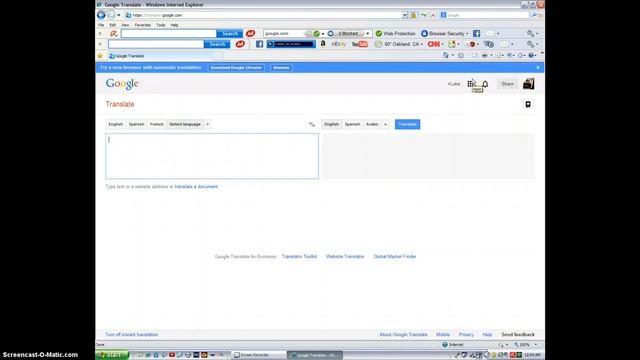Image resolution: width=640 pixels, height=360 pixels.
Task: Open the Google notifications bell
Action: click(x=485, y=84)
